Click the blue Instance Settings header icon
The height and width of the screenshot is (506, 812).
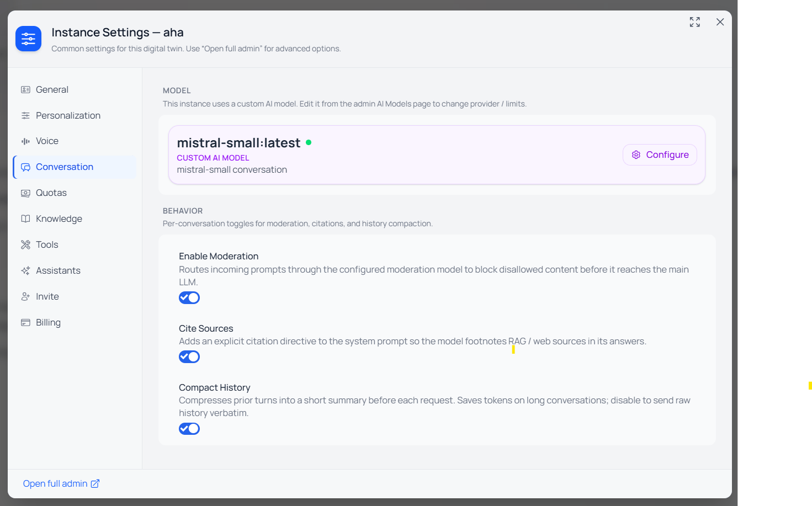coord(28,39)
